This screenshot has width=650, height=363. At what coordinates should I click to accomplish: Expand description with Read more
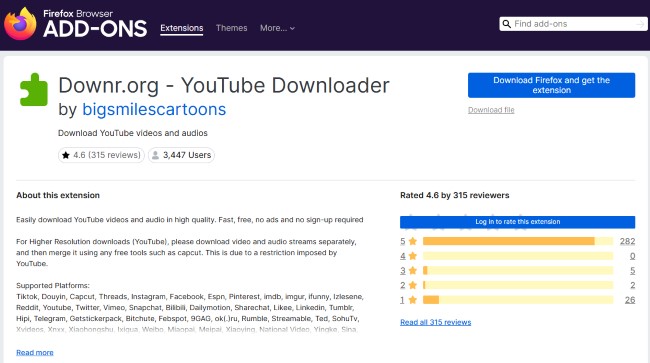pyautogui.click(x=35, y=353)
